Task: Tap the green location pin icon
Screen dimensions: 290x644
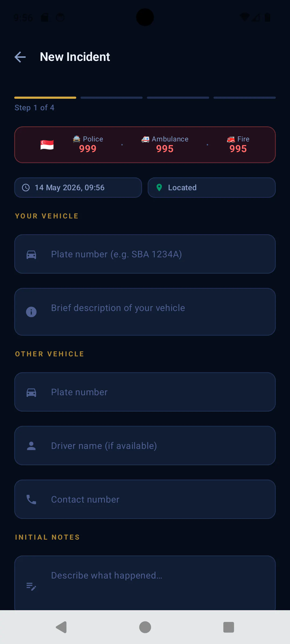Action: [x=159, y=188]
